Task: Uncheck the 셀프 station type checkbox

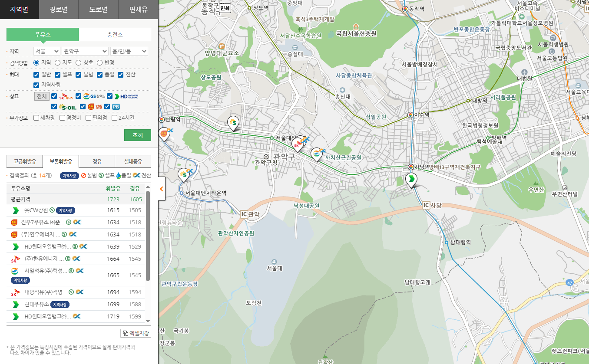Action: [58, 75]
